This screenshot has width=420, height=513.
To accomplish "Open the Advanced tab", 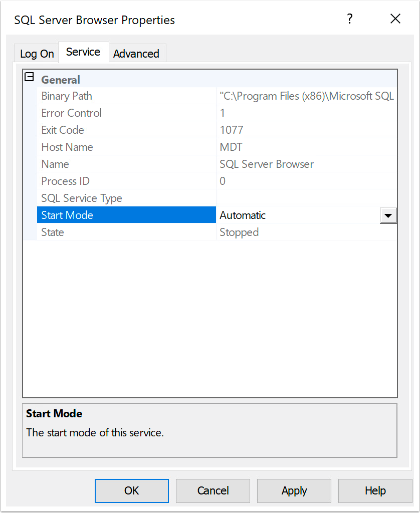I will [x=137, y=53].
